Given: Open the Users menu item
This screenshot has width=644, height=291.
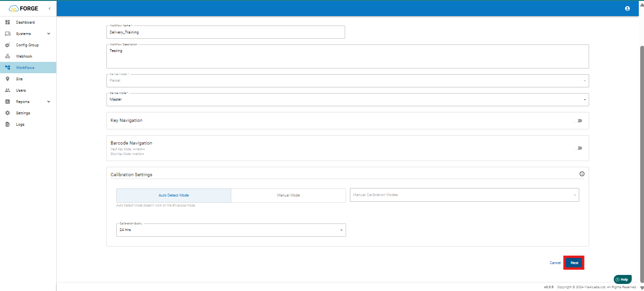Looking at the screenshot, I should pyautogui.click(x=28, y=90).
